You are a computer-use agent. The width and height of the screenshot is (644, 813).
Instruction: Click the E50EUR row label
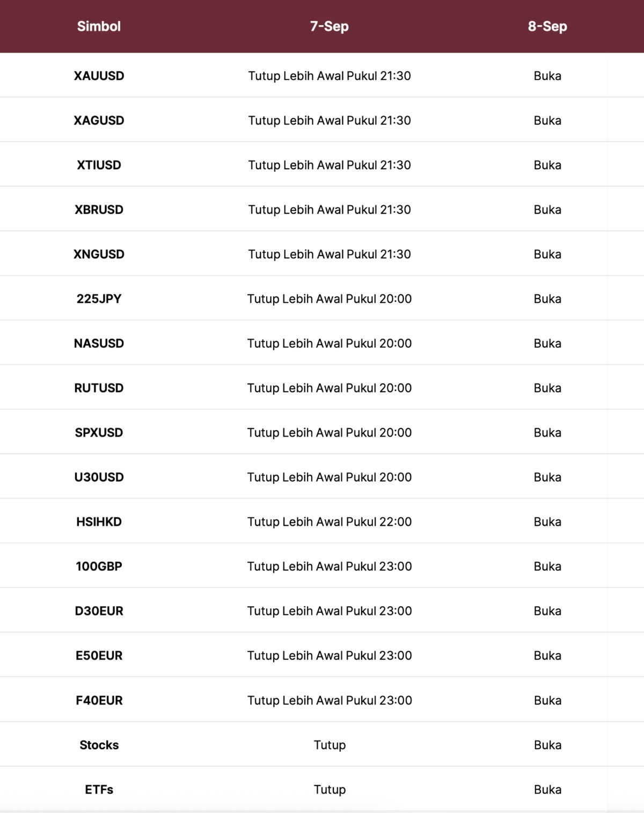point(99,655)
